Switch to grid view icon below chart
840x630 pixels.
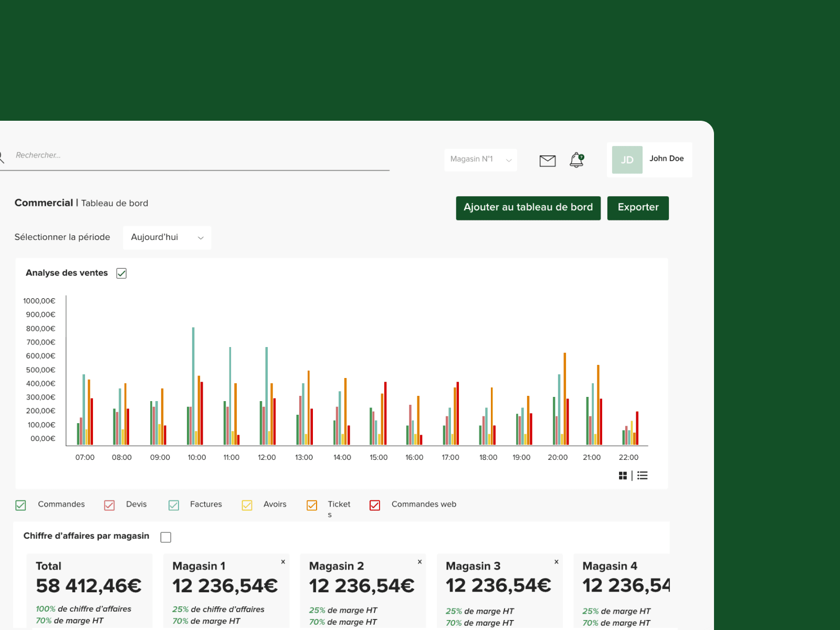(x=623, y=476)
